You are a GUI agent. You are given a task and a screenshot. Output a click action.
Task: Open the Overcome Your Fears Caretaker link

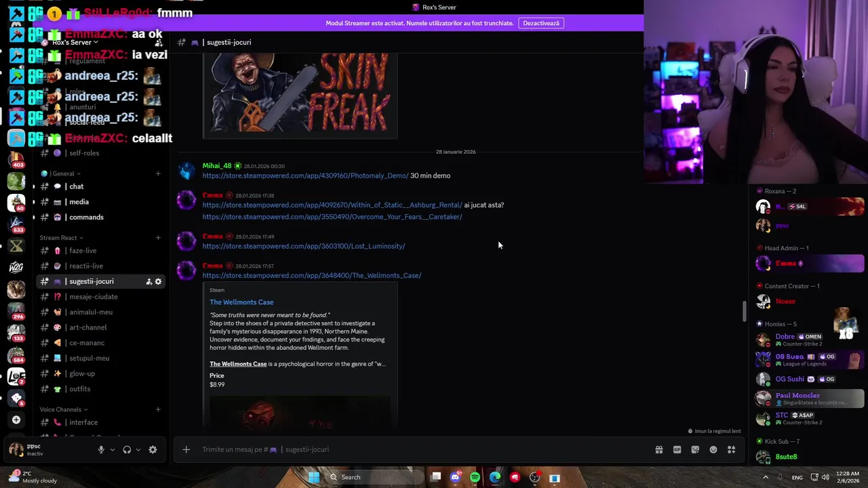click(332, 217)
